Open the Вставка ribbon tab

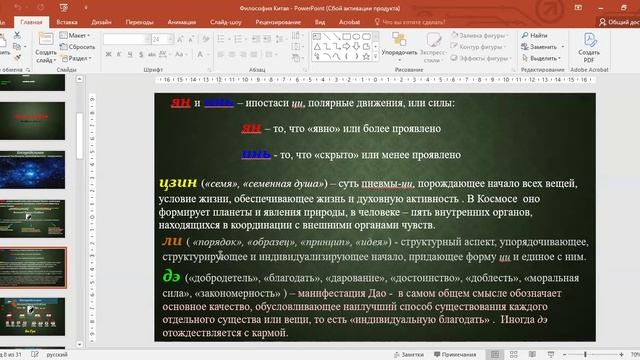point(67,22)
